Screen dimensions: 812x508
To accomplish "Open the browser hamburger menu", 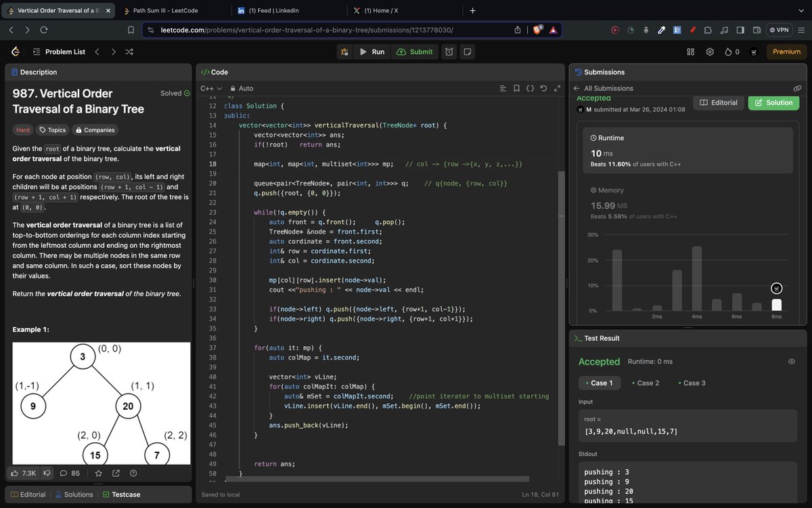I will [800, 30].
